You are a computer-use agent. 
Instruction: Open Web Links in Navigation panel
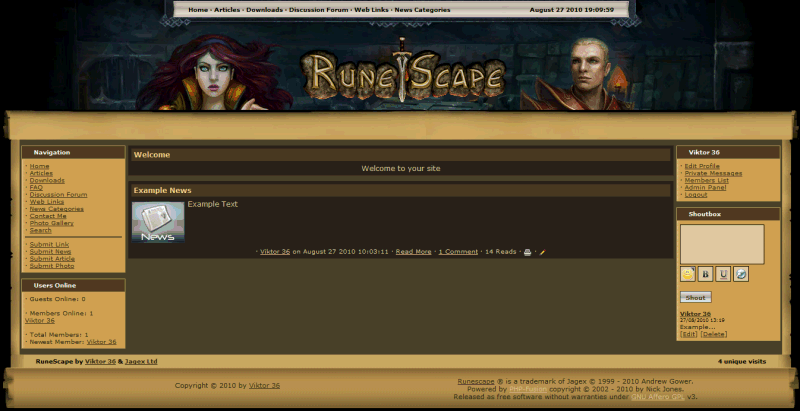47,202
